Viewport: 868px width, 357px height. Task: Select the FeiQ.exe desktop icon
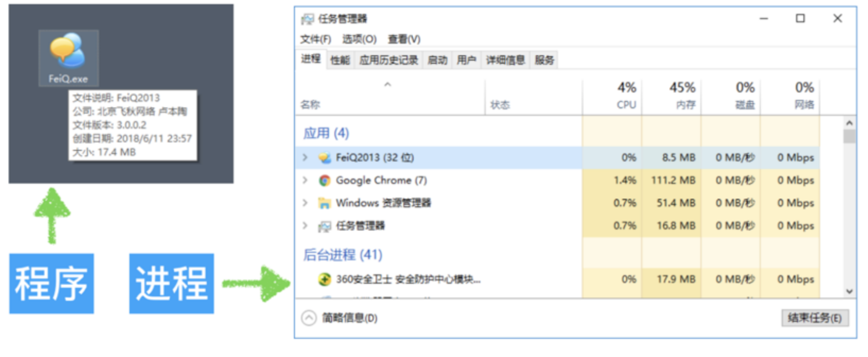68,57
